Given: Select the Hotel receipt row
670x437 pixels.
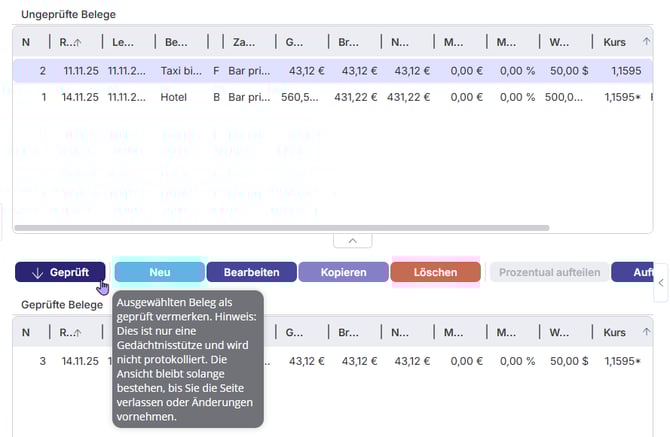Looking at the screenshot, I should (174, 97).
